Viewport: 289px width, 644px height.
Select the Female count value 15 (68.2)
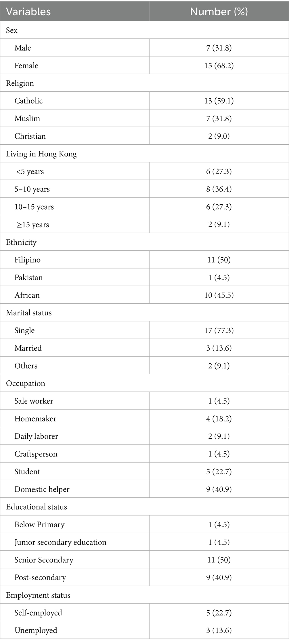point(219,66)
